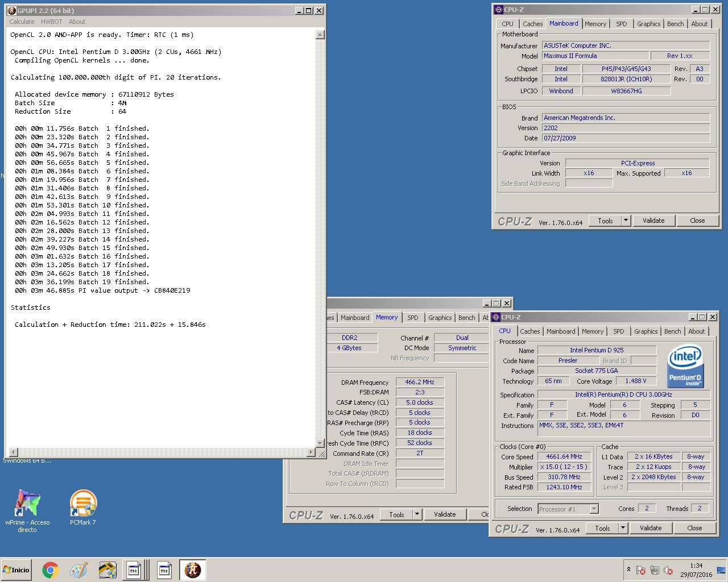Expand Tools dropdown arrow in Memory CPU-Z window
This screenshot has height=582, width=728.
tap(417, 514)
